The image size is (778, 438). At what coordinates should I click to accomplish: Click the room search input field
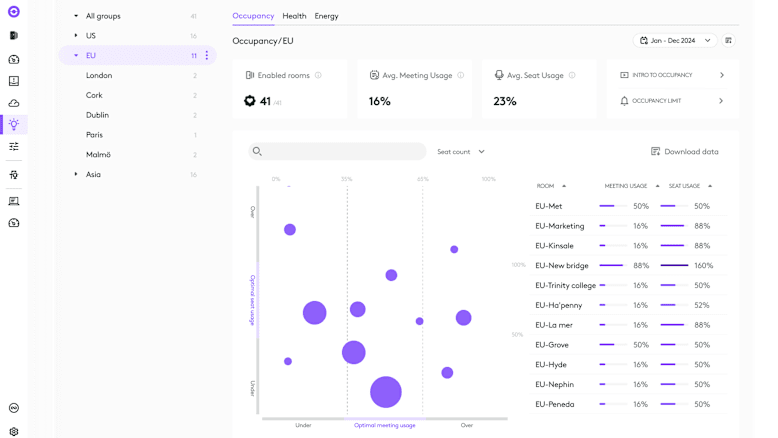tap(340, 152)
